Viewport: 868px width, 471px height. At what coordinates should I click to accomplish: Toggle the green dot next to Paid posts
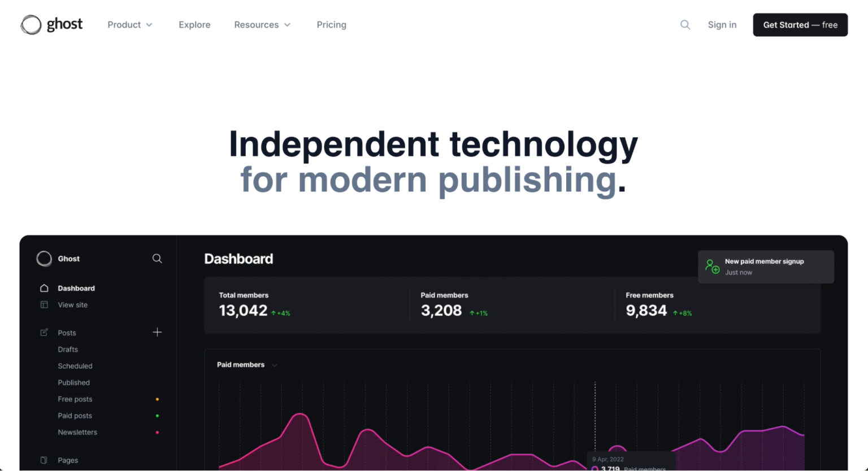157,416
